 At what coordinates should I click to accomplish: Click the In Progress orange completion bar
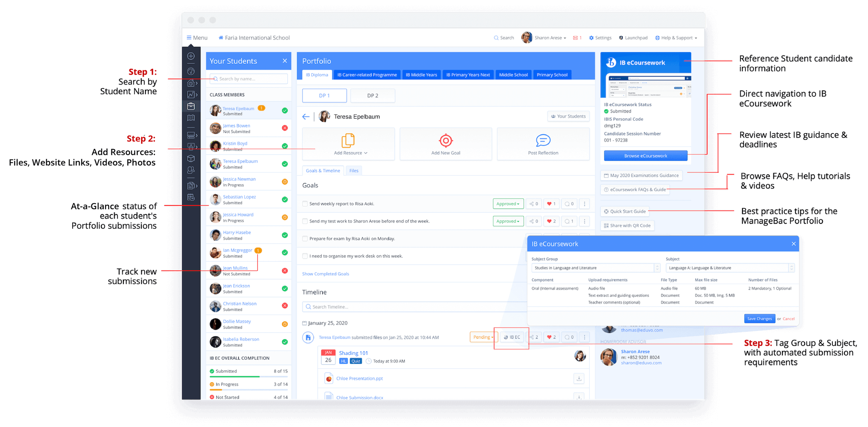249,389
